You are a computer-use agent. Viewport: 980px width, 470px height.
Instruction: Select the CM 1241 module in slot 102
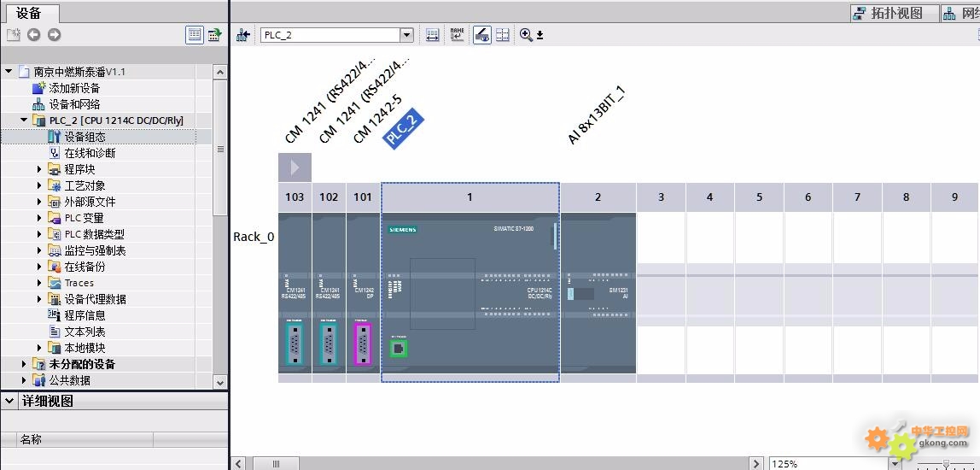[x=329, y=293]
